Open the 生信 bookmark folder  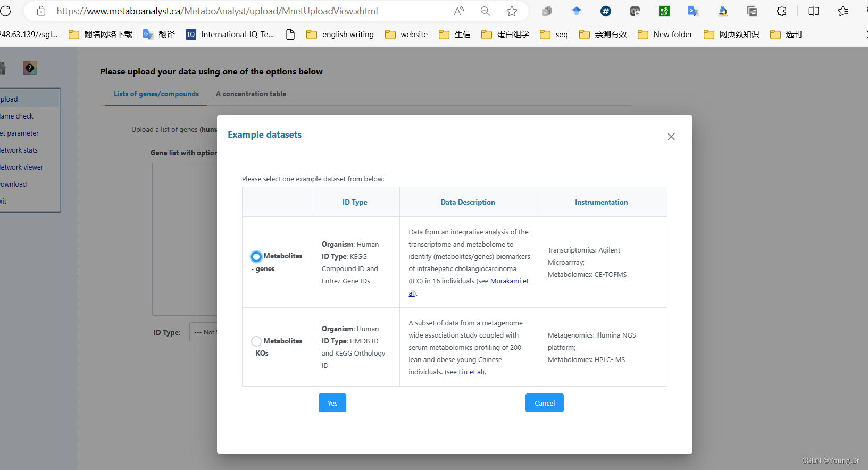click(455, 35)
